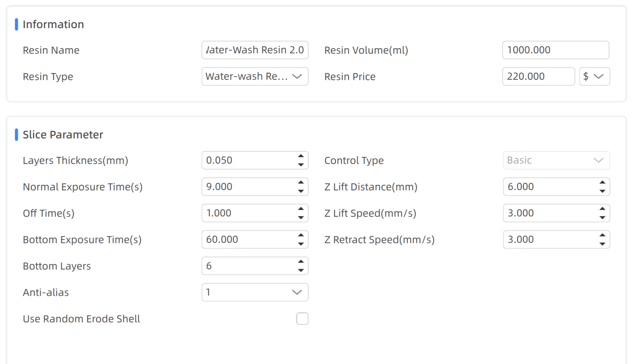Increase Z Retract Speed with up arrow
The image size is (632, 364).
click(x=602, y=235)
